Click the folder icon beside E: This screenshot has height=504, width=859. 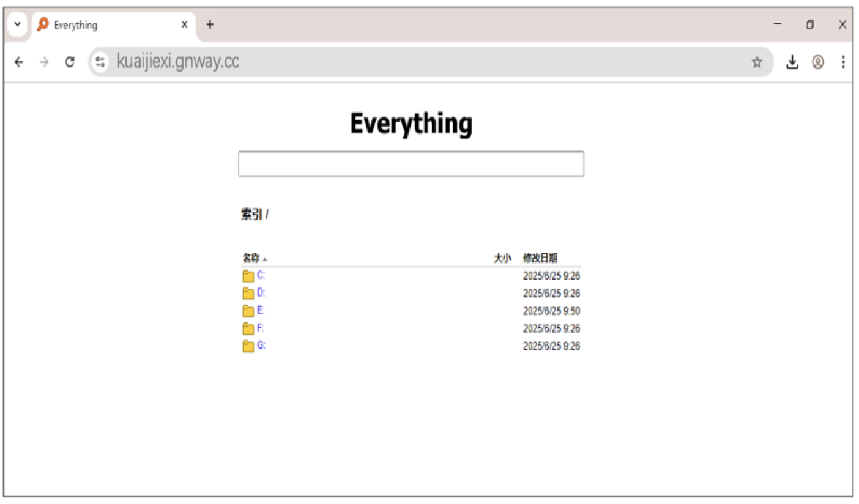point(248,311)
